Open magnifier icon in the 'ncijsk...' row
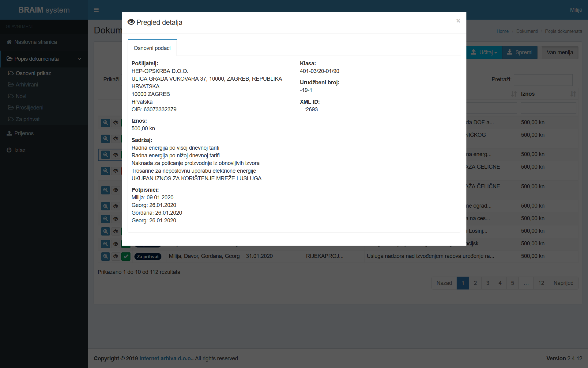 (105, 244)
